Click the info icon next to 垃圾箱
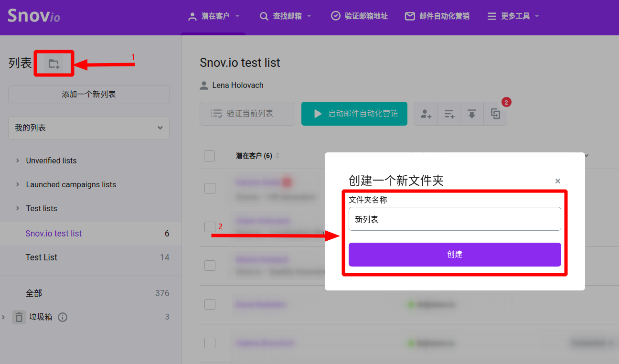 point(62,317)
